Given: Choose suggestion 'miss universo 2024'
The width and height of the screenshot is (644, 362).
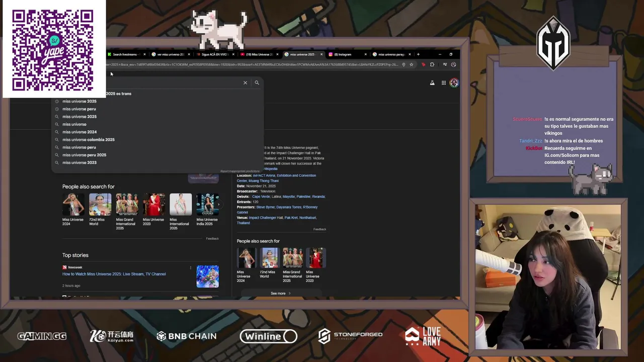Looking at the screenshot, I should click(79, 132).
